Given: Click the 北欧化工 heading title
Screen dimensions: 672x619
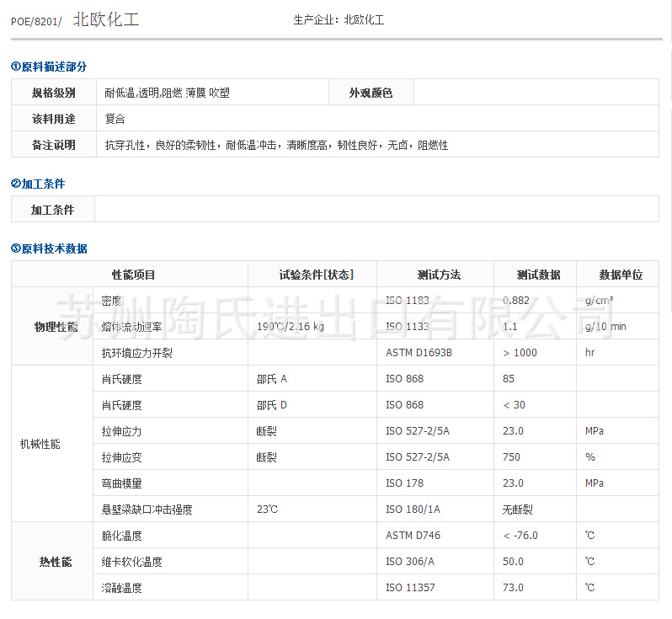Looking at the screenshot, I should point(106,19).
